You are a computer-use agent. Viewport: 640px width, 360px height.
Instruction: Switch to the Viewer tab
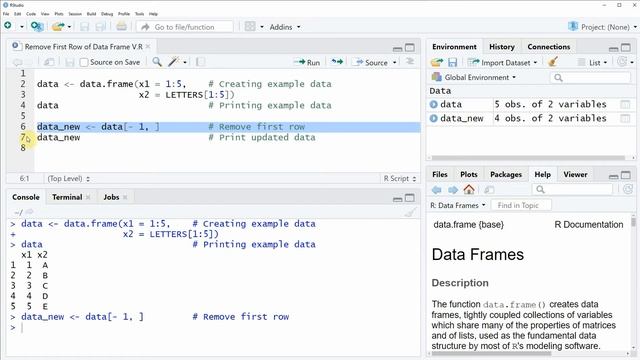click(575, 174)
